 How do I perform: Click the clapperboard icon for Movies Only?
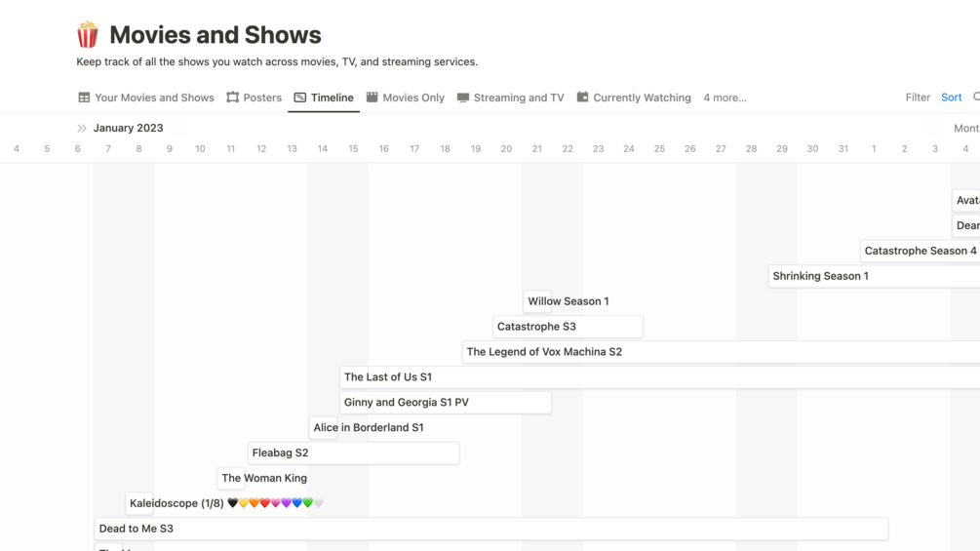[x=372, y=98]
